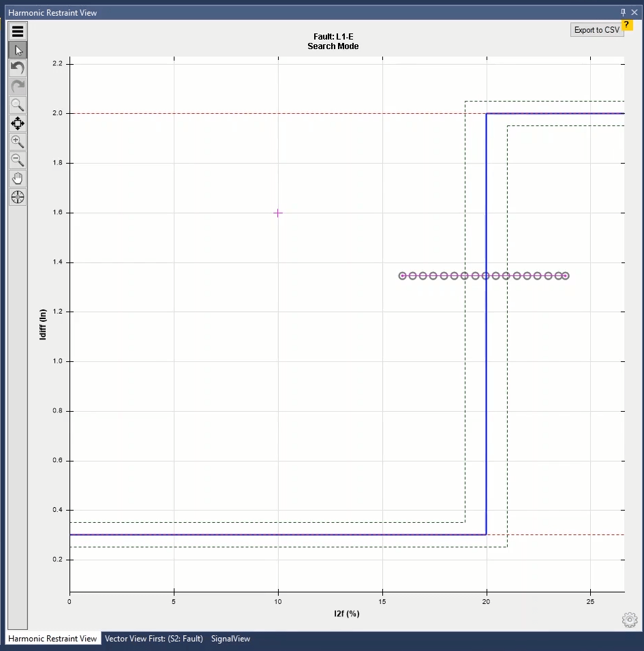Zoom in with the plus magnifier
This screenshot has height=651, width=644.
click(18, 142)
